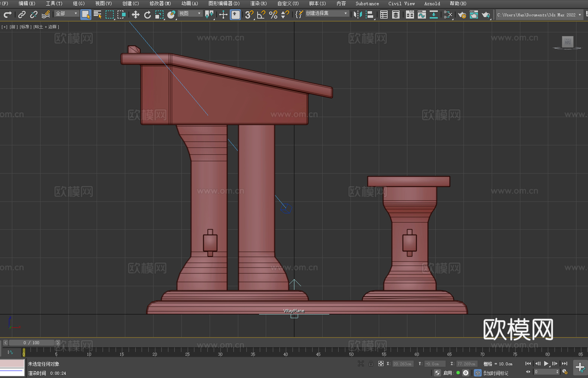The image size is (588, 378).
Task: Click Render Production teapot icon
Action: 486,14
